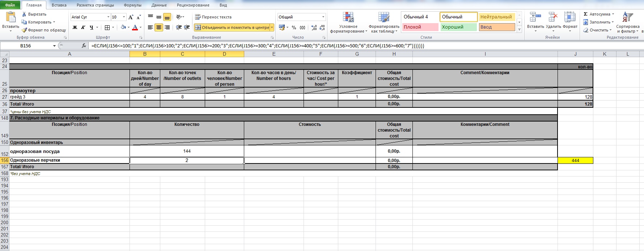644x251 pixels.
Task: Open the Заполнить fill menu
Action: [598, 22]
